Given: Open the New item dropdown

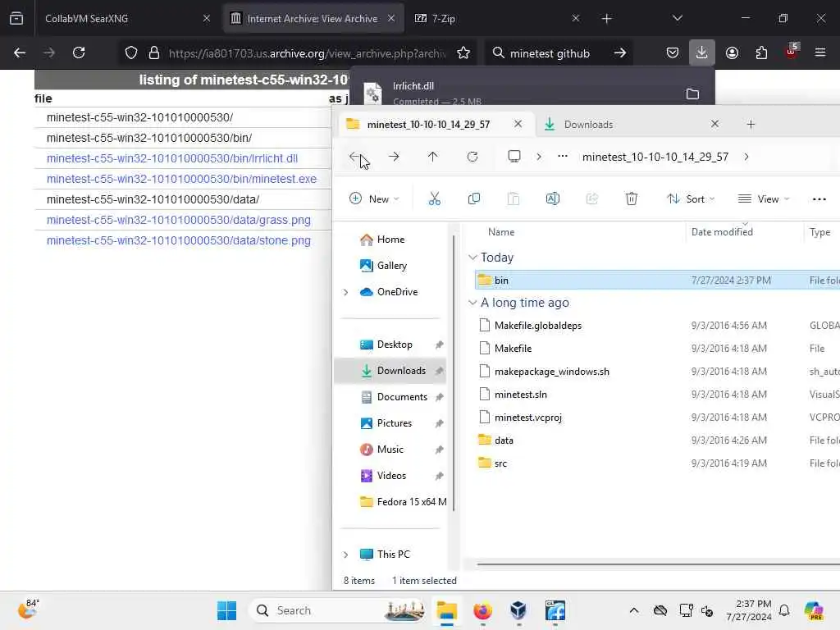Looking at the screenshot, I should (x=374, y=199).
